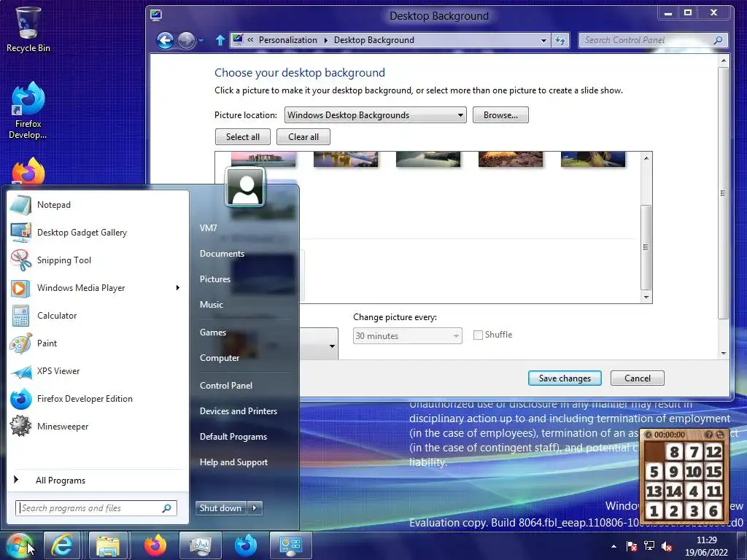Image resolution: width=747 pixels, height=560 pixels.
Task: Click the Start orb on the taskbar
Action: pos(20,545)
